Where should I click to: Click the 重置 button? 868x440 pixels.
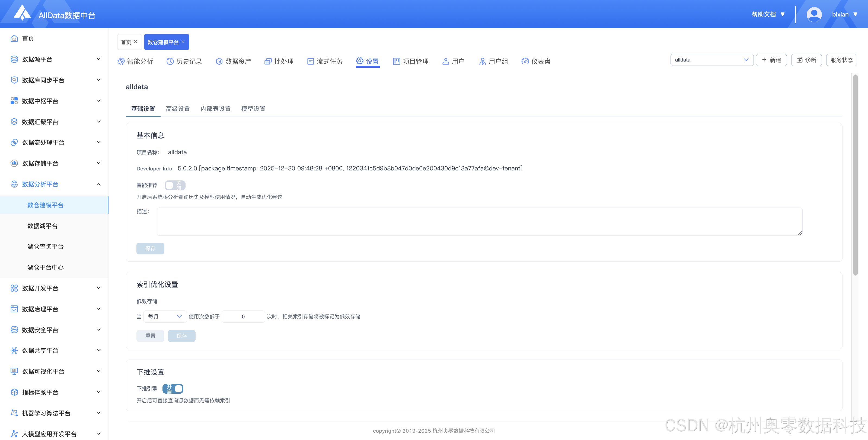pos(150,336)
